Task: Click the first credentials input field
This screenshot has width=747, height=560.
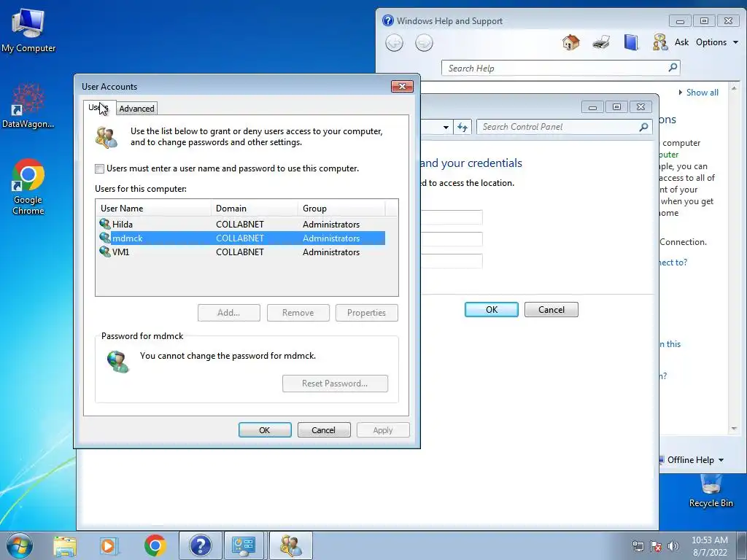Action: [452, 217]
